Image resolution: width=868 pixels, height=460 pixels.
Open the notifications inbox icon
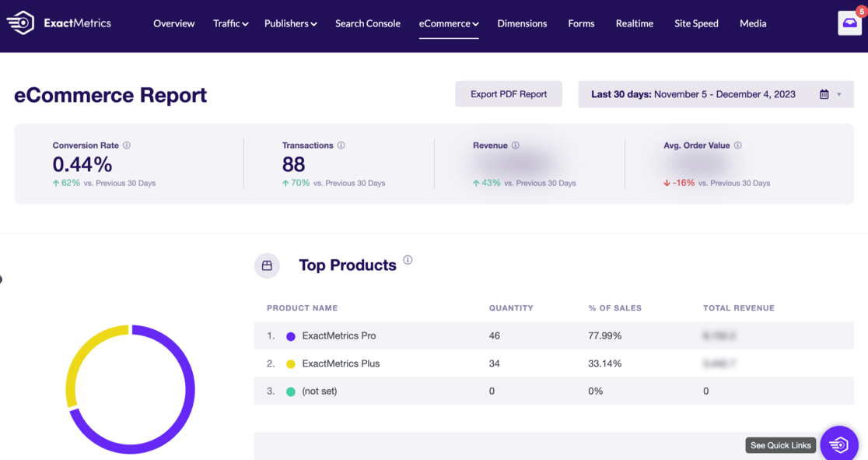pyautogui.click(x=850, y=23)
